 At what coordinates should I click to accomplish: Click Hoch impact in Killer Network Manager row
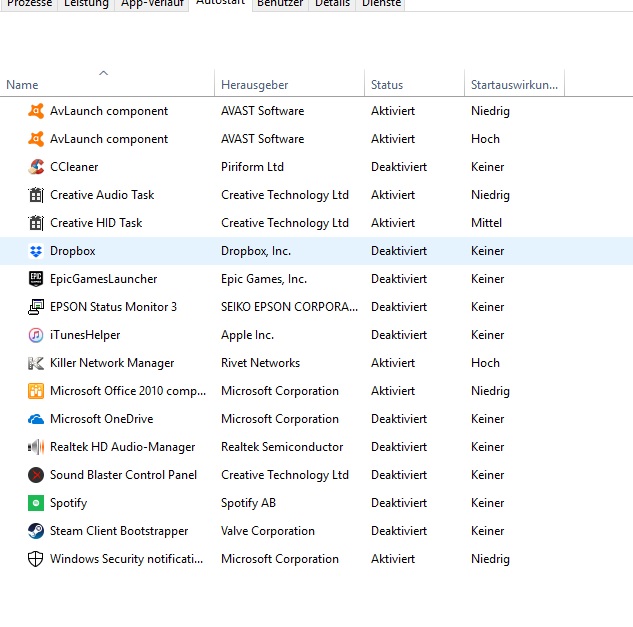485,363
